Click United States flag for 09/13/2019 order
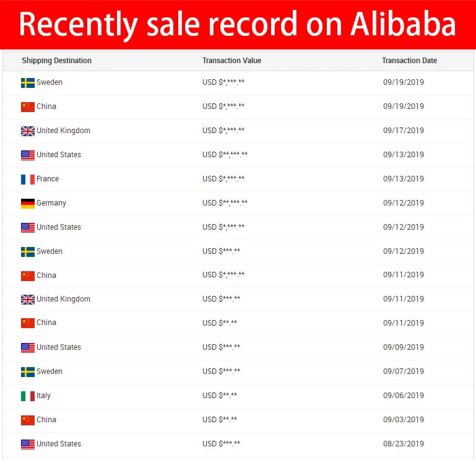The height and width of the screenshot is (460, 476). tap(28, 155)
